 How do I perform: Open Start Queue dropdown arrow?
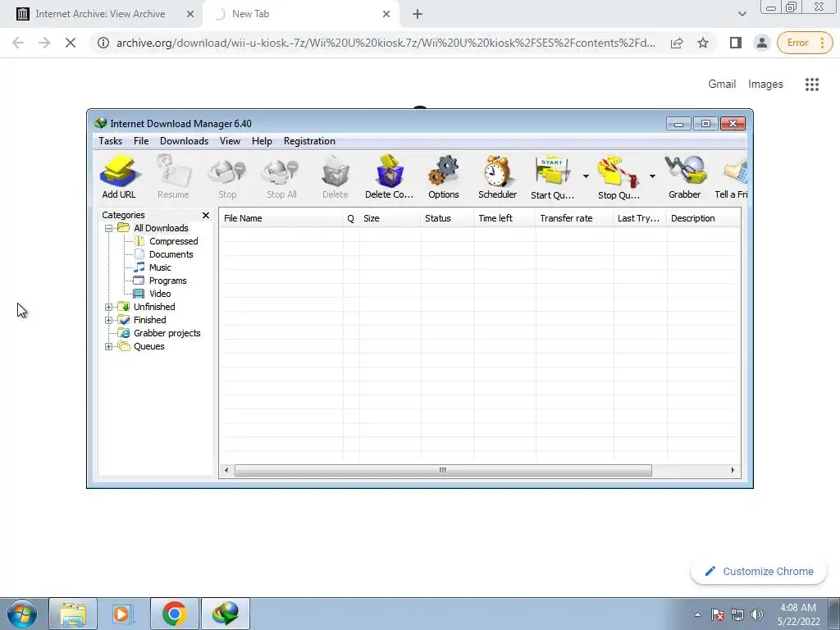click(586, 176)
